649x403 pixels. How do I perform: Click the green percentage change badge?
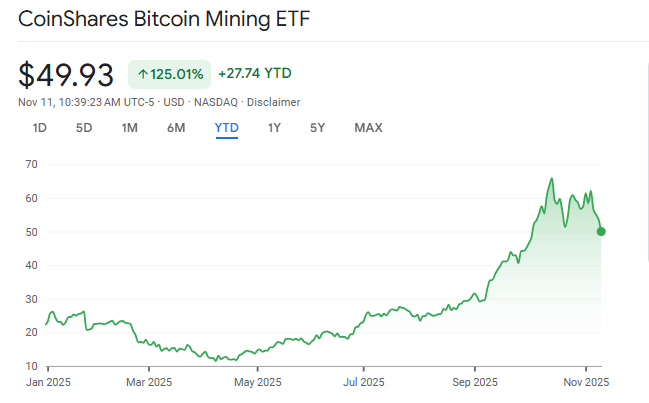tap(169, 74)
